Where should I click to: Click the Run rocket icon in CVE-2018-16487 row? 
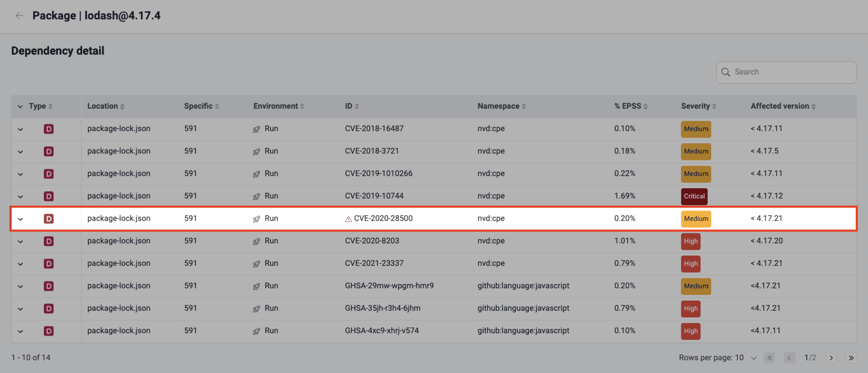point(256,129)
